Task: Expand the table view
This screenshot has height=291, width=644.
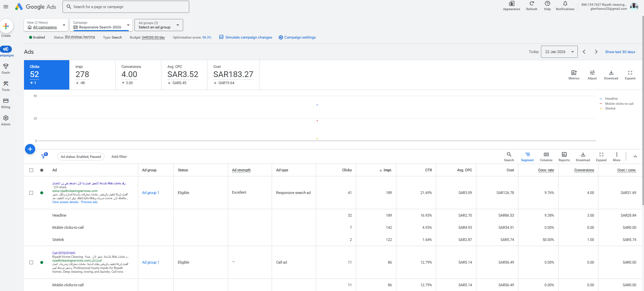Action: tap(601, 156)
